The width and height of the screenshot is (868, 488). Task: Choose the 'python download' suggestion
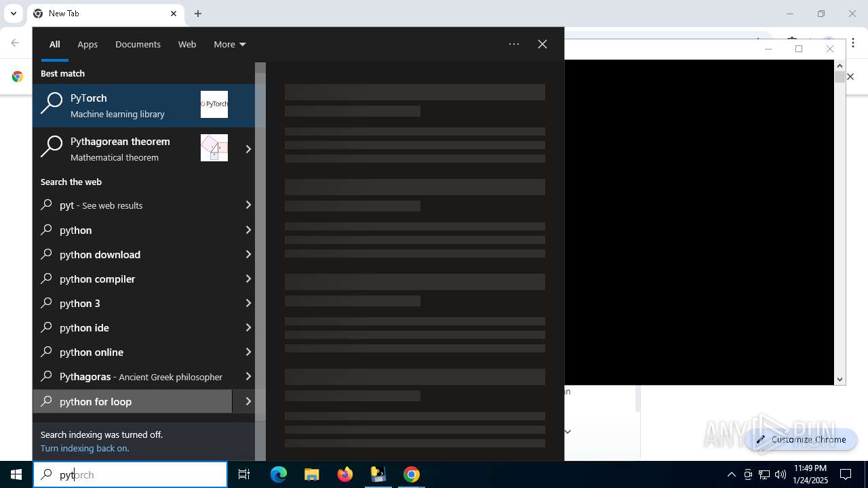tap(132, 255)
